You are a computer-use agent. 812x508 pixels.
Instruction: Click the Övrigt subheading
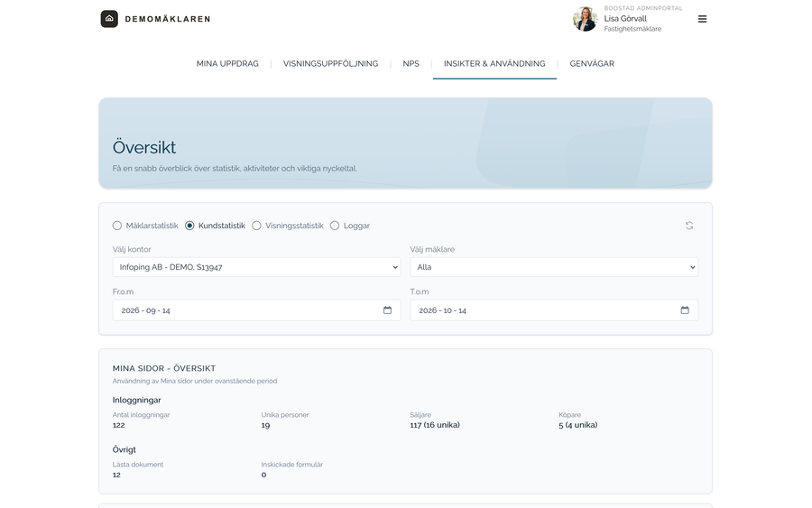125,450
